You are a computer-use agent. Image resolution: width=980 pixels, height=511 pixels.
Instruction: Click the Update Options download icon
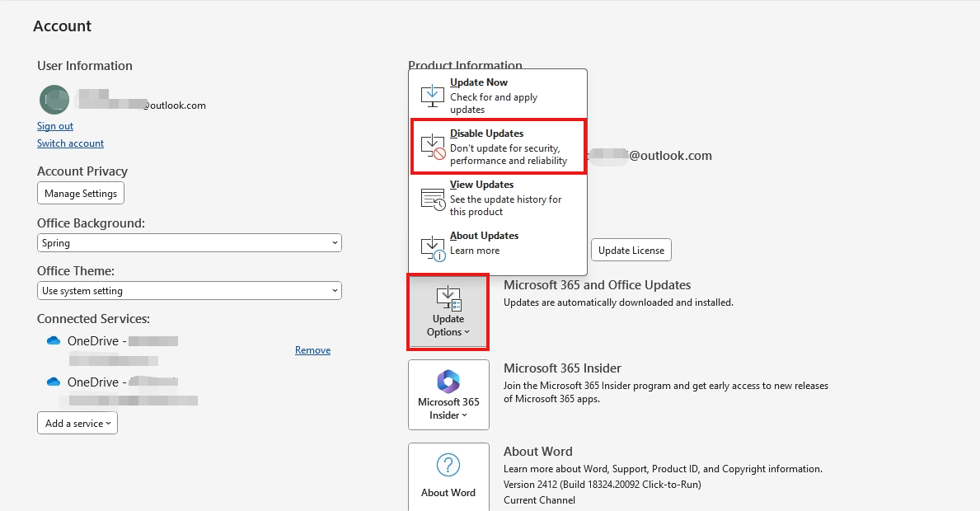(x=448, y=298)
